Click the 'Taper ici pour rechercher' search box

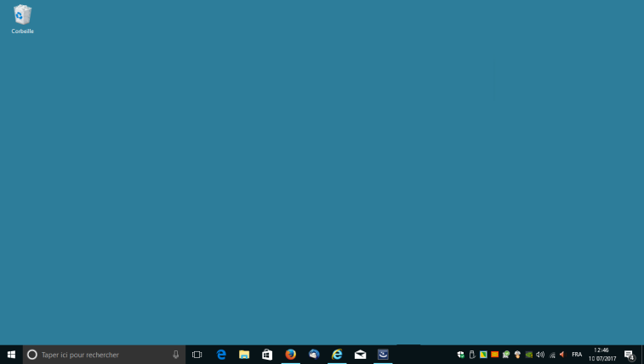(104, 355)
